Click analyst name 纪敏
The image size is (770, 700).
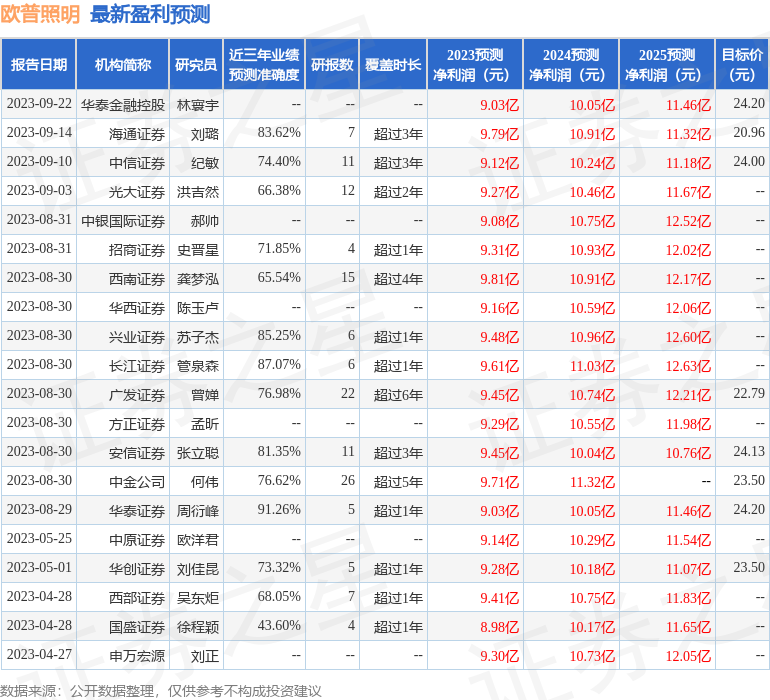[205, 163]
